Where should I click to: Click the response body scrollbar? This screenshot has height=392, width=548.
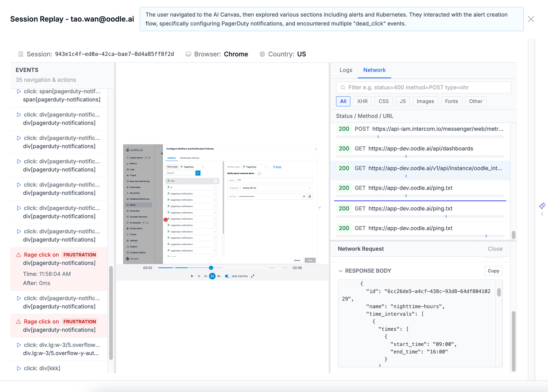coord(499,292)
